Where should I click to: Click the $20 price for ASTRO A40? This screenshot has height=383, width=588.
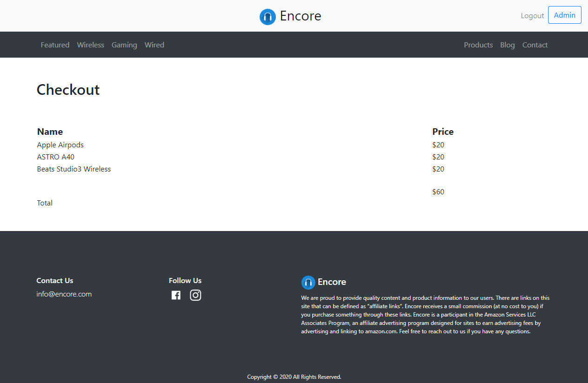pyautogui.click(x=438, y=157)
